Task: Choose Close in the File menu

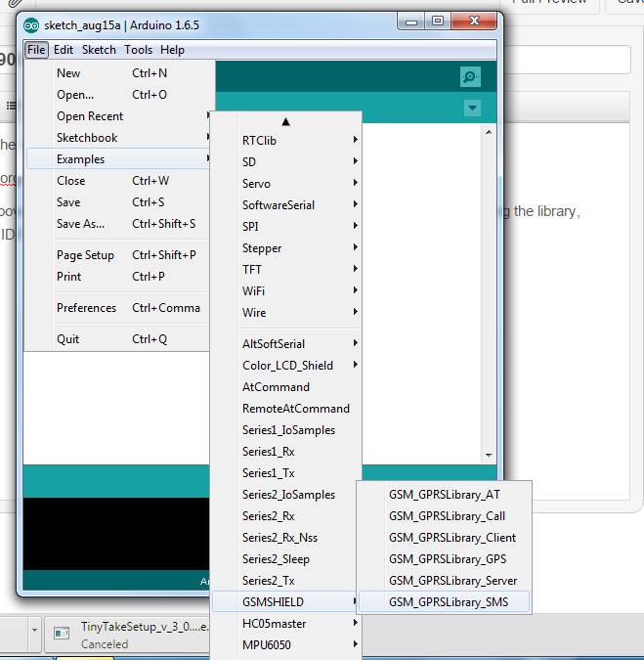Action: pos(118,181)
